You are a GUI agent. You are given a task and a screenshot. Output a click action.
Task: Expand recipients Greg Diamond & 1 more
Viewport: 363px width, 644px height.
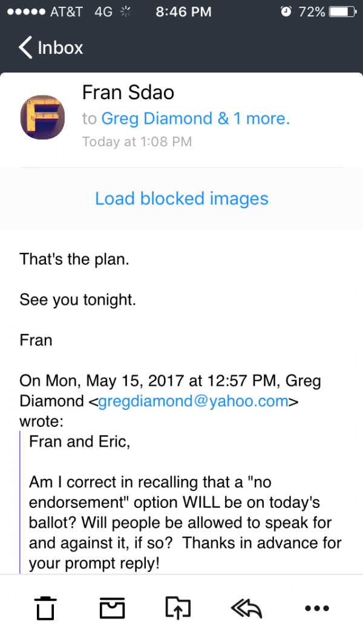195,119
